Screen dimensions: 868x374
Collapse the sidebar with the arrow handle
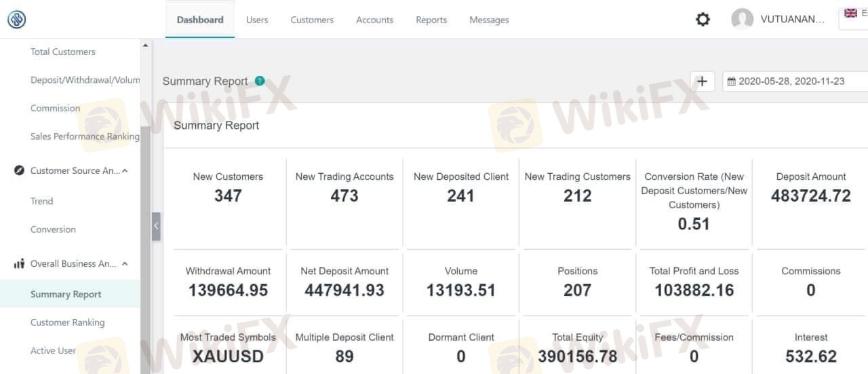(156, 226)
